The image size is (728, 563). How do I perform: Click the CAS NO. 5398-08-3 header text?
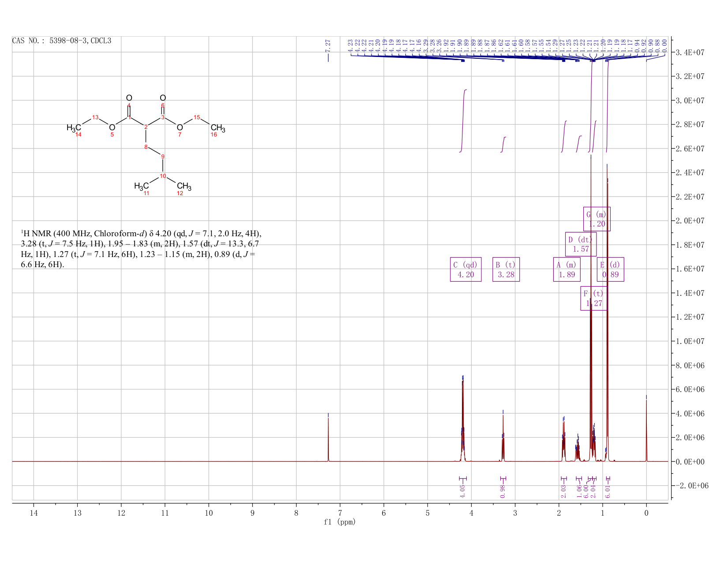tap(61, 41)
